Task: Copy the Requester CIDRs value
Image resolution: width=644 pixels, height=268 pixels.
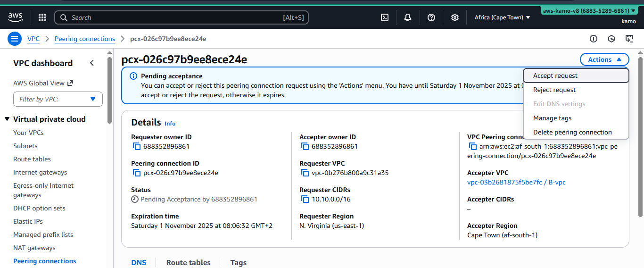Action: coord(305,200)
